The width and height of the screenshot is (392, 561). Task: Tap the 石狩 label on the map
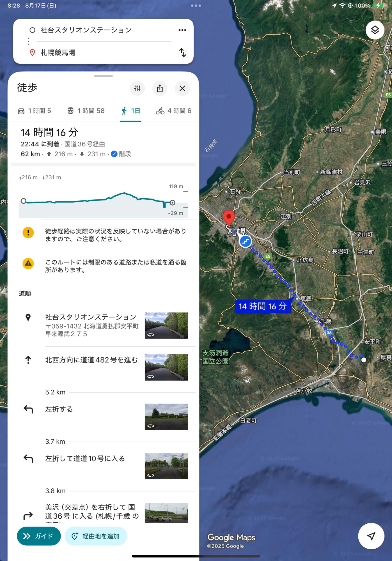[x=235, y=191]
